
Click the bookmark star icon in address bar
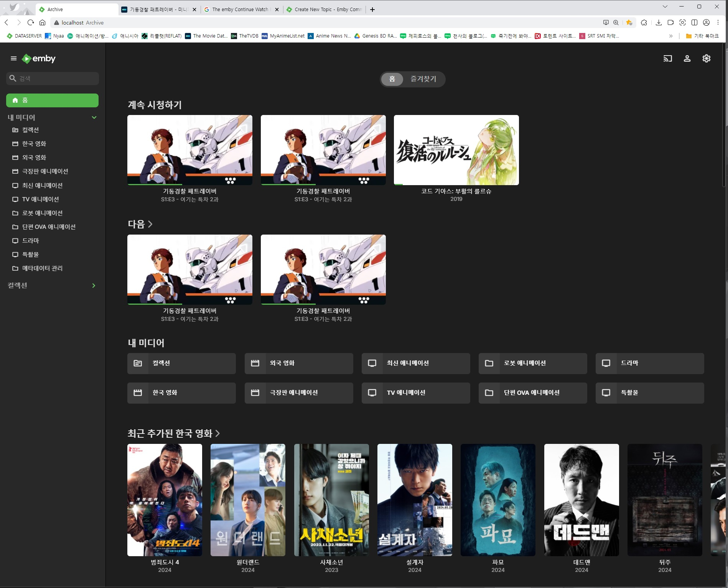click(x=629, y=23)
